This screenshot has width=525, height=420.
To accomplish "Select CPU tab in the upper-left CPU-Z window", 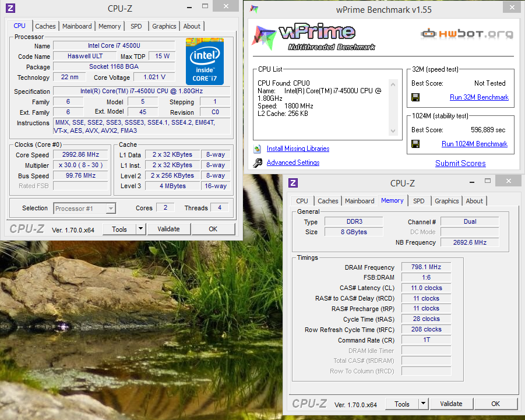I will tap(19, 26).
